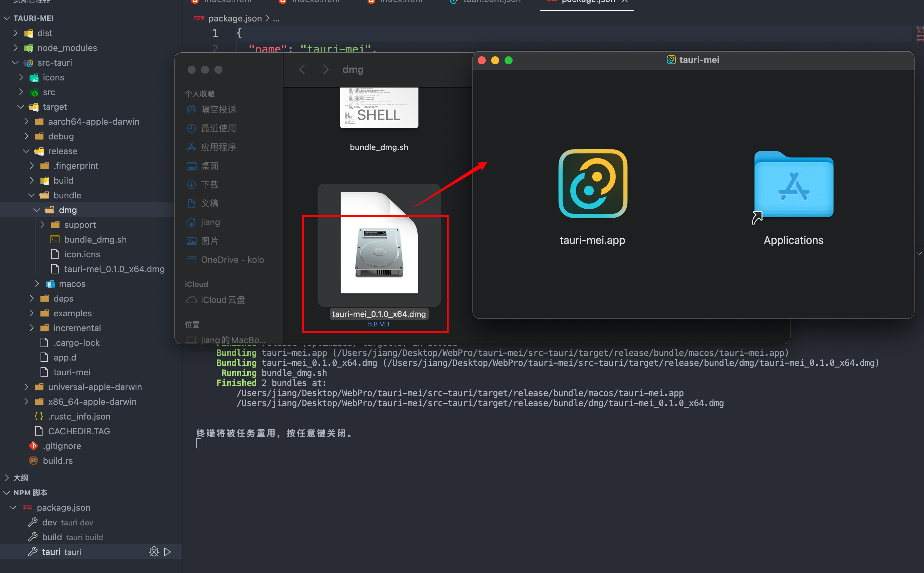924x573 pixels.
Task: Open iCloud云盘 in Finder sidebar
Action: coord(222,300)
